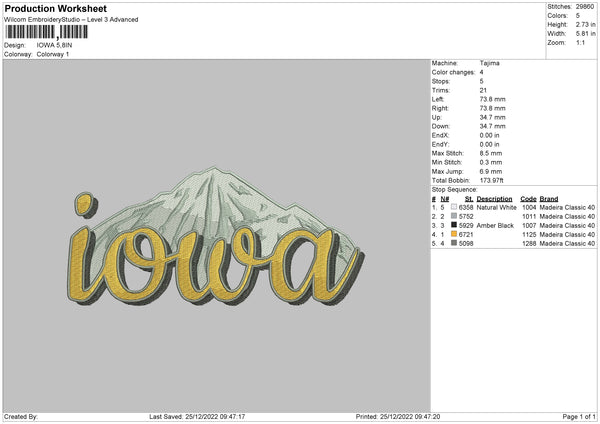Screen dimensions: 600x424
Task: Click the yellow 6721 thread swatch
Action: (x=454, y=234)
